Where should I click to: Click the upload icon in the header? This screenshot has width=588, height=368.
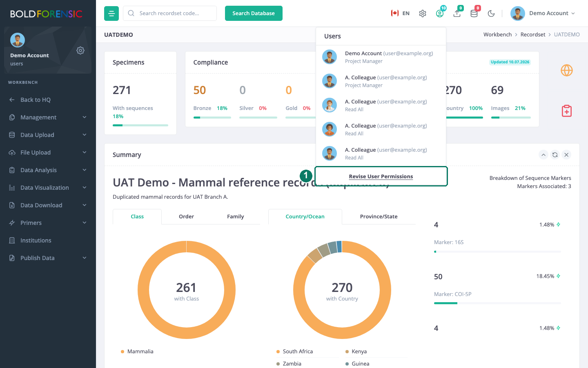tap(457, 13)
